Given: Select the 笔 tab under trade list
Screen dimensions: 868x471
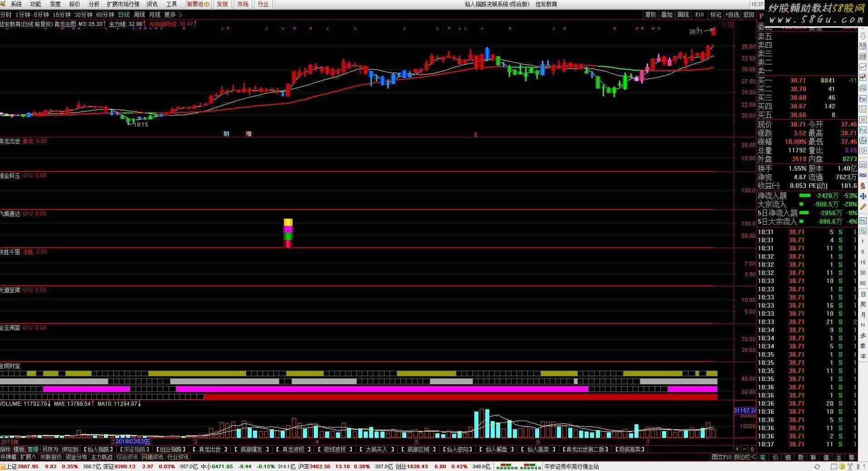Looking at the screenshot, I should pyautogui.click(x=762, y=457).
